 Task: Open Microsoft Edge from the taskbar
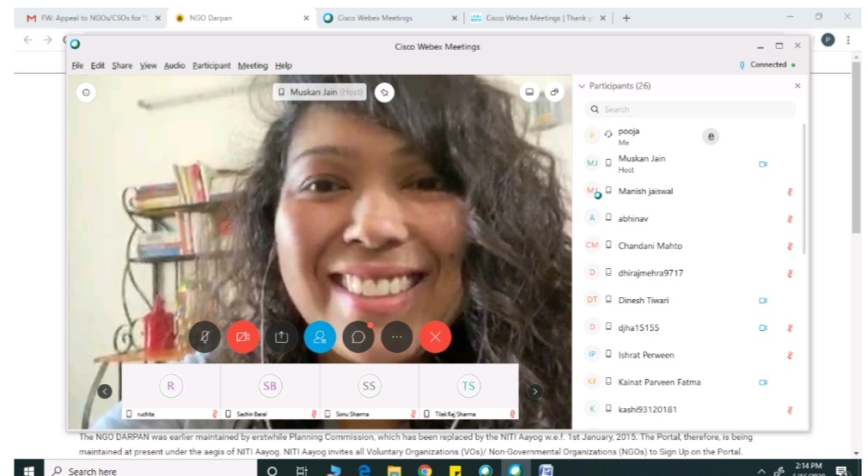364,471
